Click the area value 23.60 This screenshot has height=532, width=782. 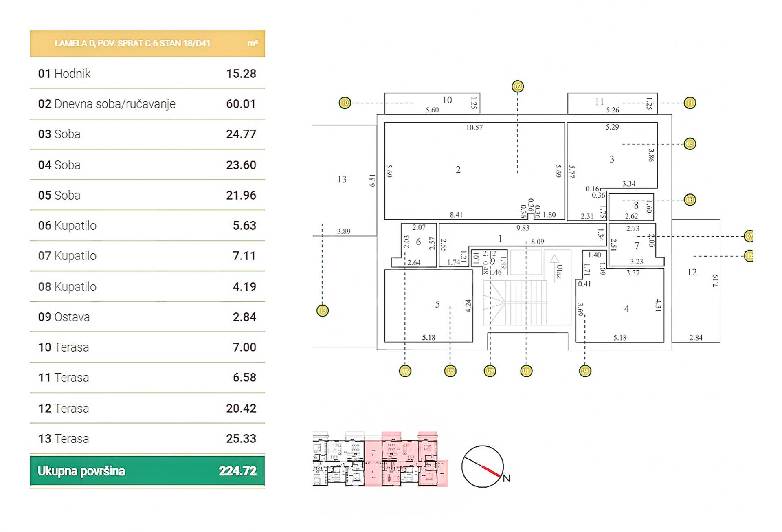click(241, 165)
